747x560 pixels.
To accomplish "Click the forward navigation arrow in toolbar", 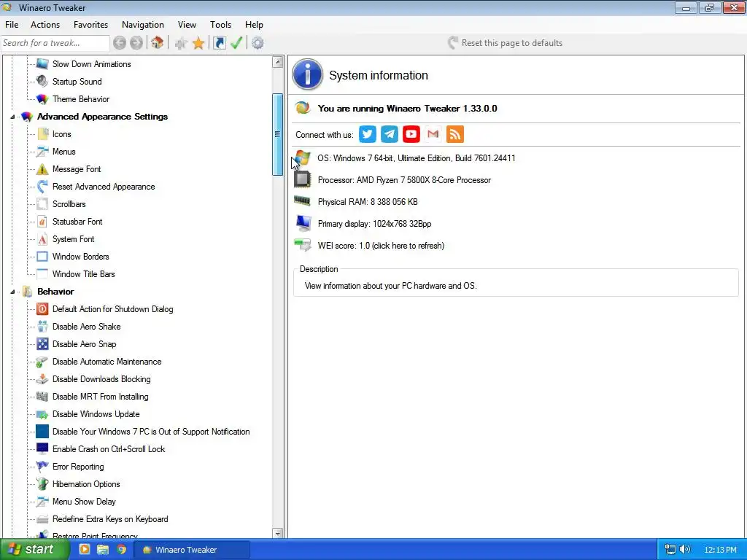I will click(x=136, y=43).
